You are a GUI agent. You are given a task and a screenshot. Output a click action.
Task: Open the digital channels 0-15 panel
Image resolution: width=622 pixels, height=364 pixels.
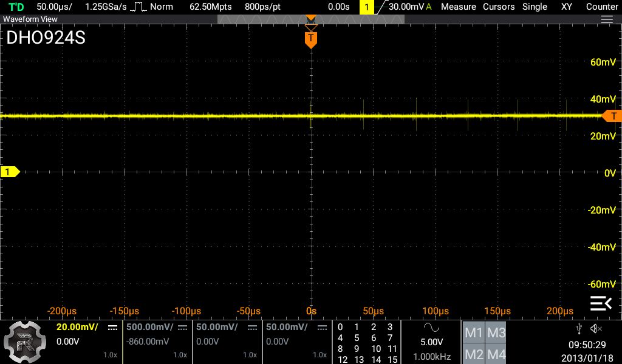pyautogui.click(x=367, y=343)
